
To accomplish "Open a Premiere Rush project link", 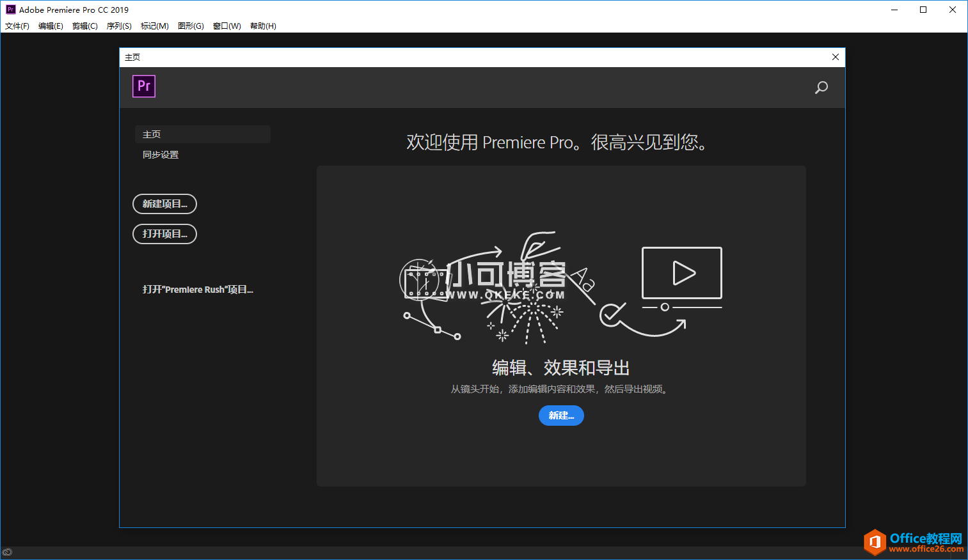I will click(x=198, y=290).
